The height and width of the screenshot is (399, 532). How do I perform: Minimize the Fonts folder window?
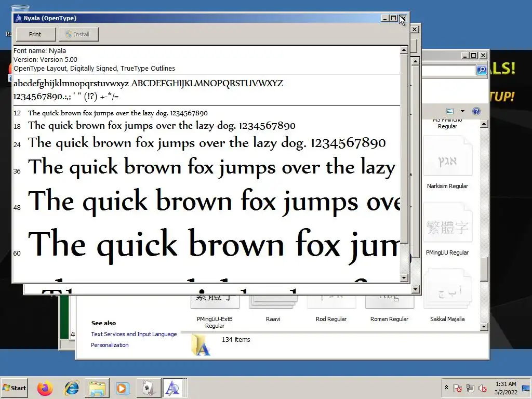coord(465,55)
